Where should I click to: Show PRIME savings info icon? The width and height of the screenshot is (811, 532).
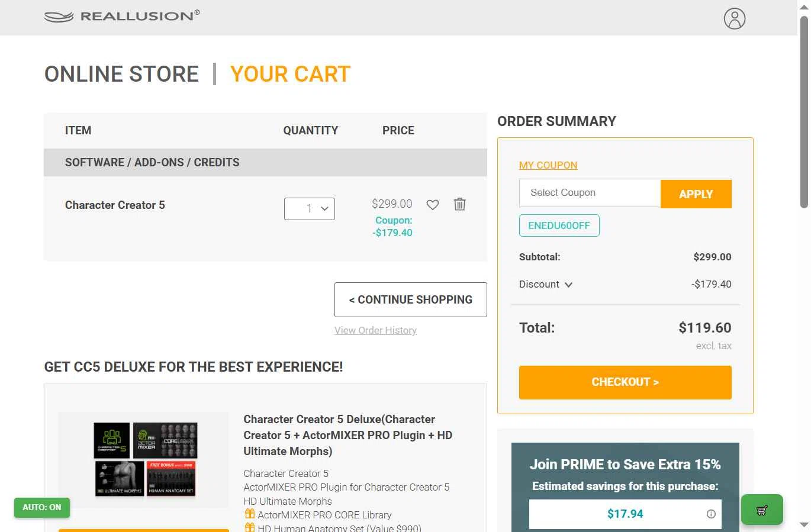coord(711,514)
